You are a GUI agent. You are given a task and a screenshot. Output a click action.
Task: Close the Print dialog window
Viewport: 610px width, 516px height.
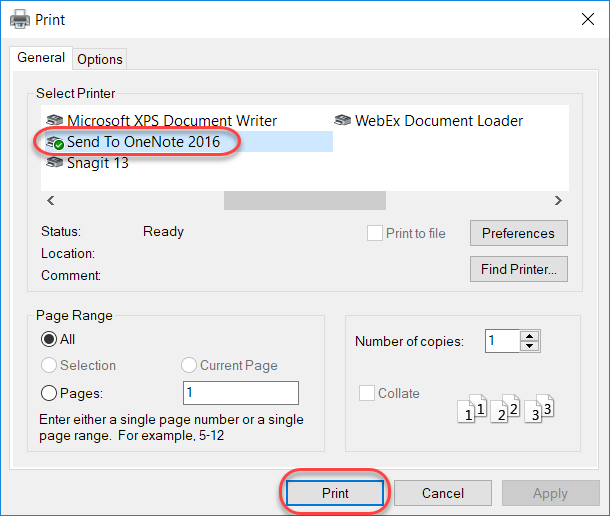(584, 18)
